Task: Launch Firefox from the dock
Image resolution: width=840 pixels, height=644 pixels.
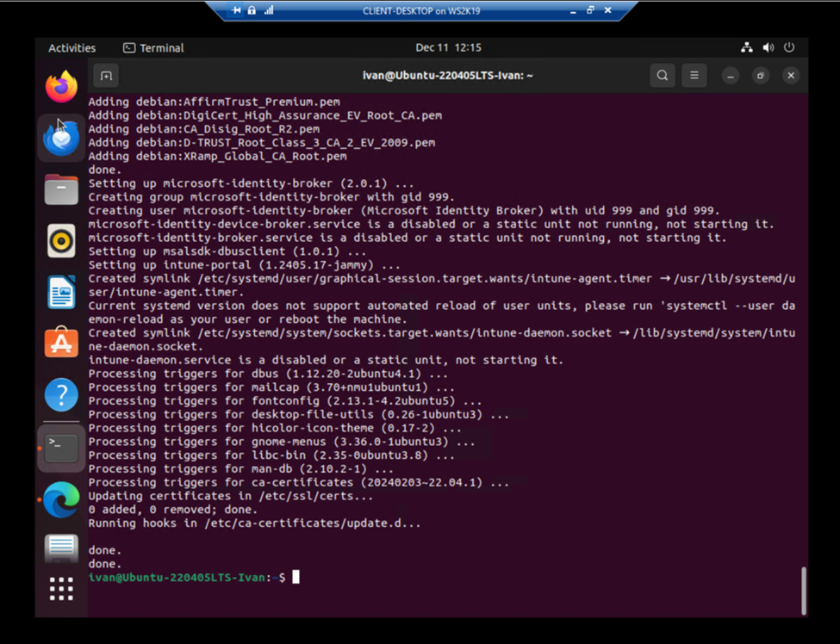Action: click(x=61, y=87)
